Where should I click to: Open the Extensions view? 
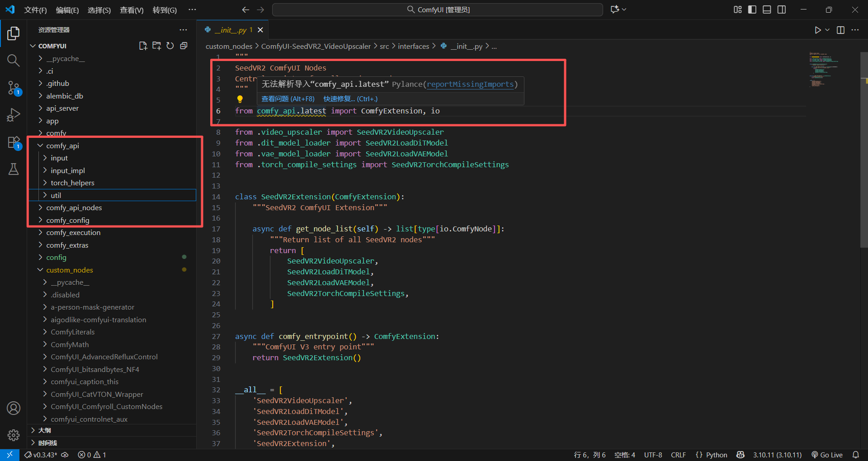pos(14,142)
